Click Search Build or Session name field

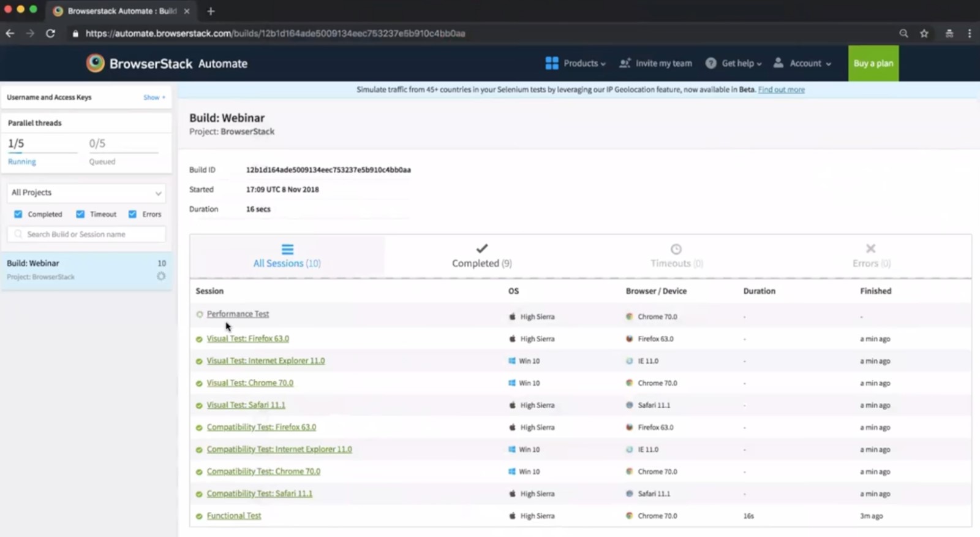click(x=86, y=234)
